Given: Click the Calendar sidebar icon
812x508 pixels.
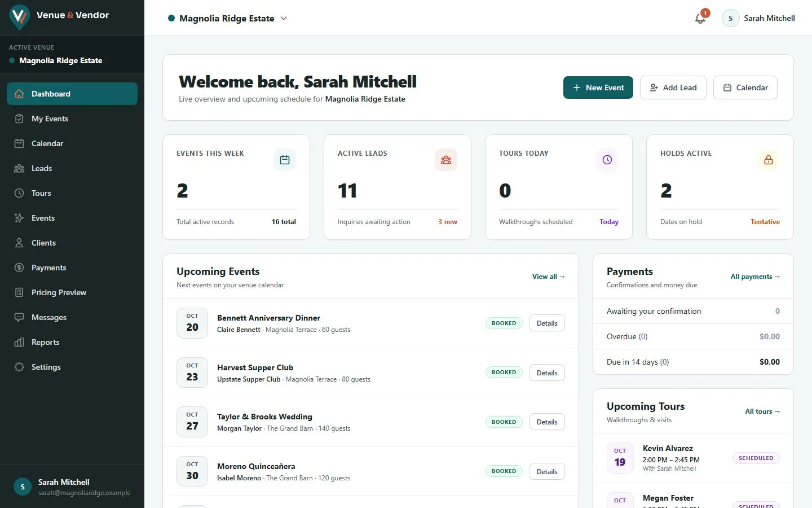Looking at the screenshot, I should [x=19, y=143].
